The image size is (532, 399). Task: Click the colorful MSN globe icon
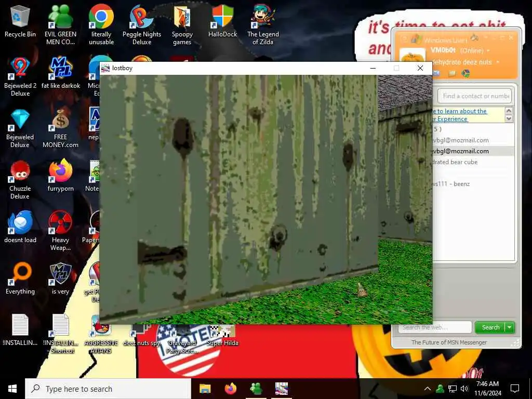point(465,73)
